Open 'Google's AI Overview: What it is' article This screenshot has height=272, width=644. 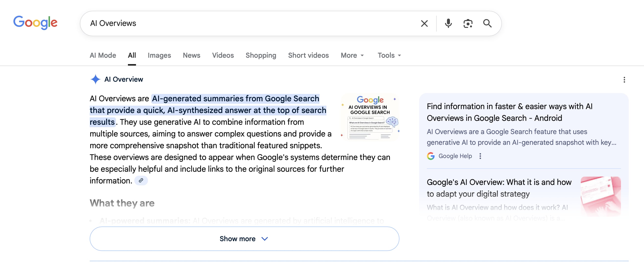[x=499, y=188]
